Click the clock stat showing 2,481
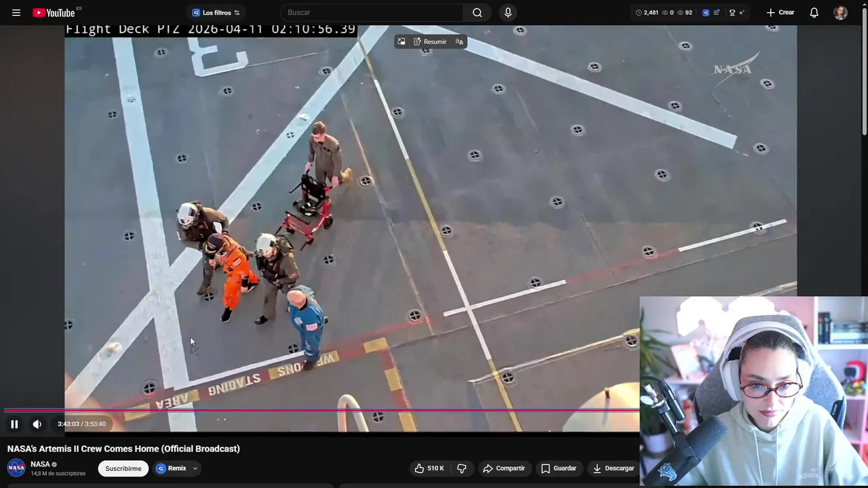The height and width of the screenshot is (488, 868). point(647,13)
